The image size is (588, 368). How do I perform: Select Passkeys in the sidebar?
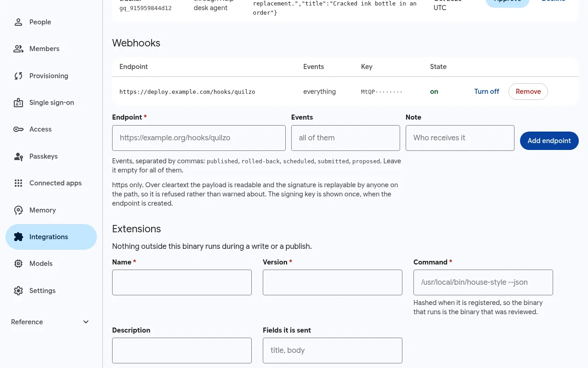(51, 156)
